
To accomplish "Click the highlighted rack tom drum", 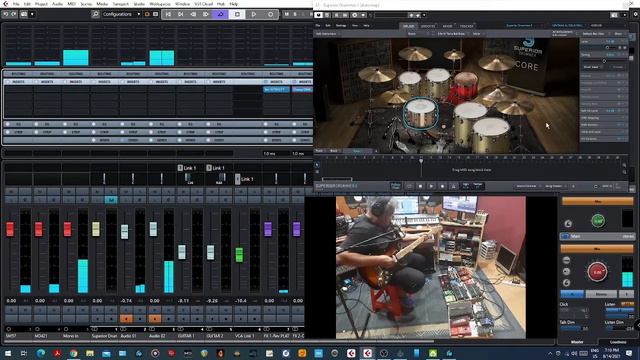I will [x=420, y=113].
